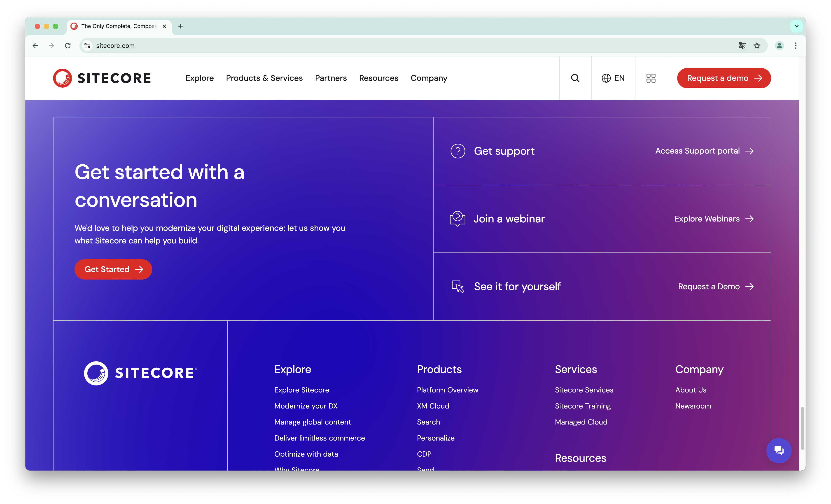
Task: Click the browser forward arrow
Action: tap(51, 46)
